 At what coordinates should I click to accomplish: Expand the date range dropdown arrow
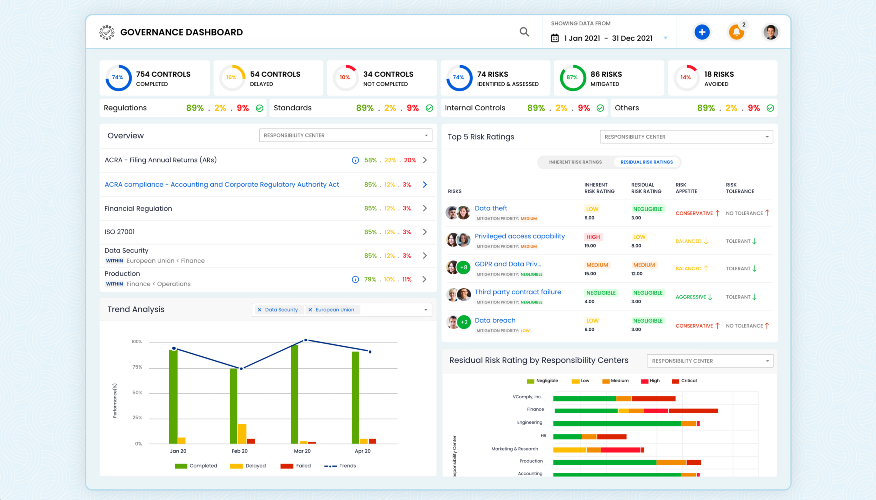coord(665,39)
